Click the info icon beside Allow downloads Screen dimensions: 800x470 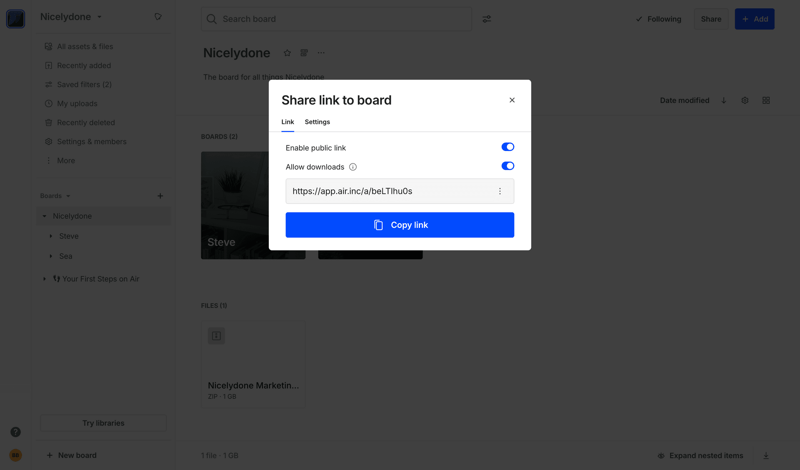click(353, 167)
